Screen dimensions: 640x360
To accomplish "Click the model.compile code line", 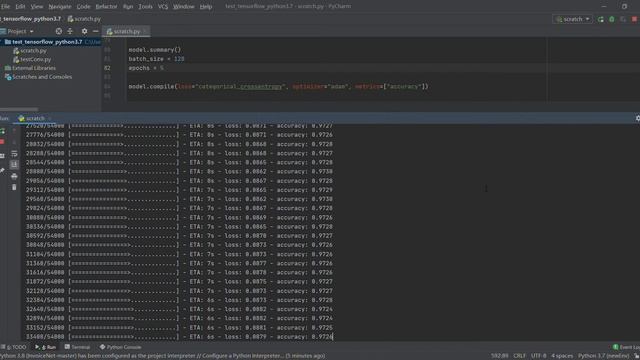I will point(278,87).
